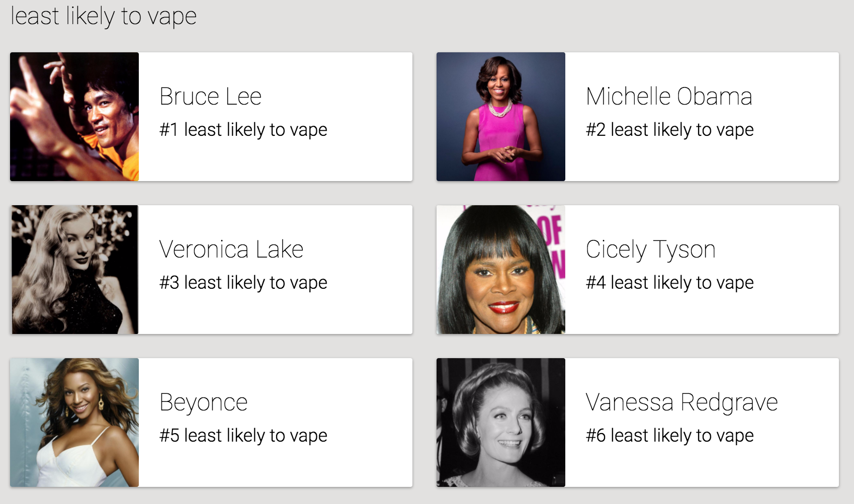This screenshot has height=504, width=854.
Task: Click Beyonce's thumbnail photo
Action: tap(74, 423)
